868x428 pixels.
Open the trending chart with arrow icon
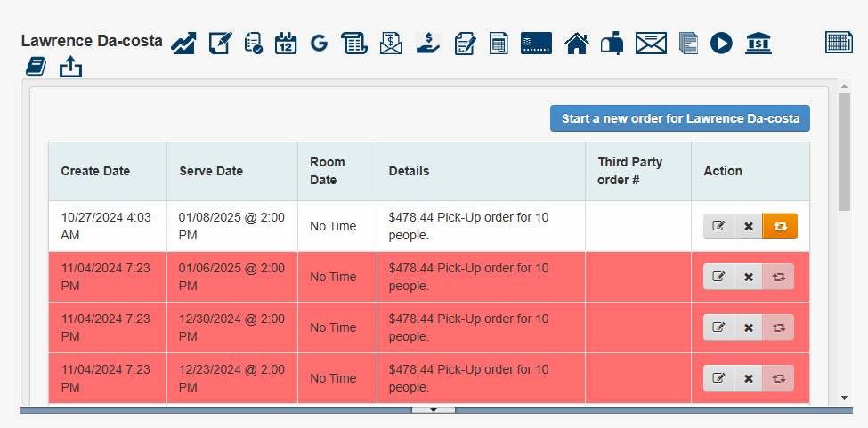point(183,43)
